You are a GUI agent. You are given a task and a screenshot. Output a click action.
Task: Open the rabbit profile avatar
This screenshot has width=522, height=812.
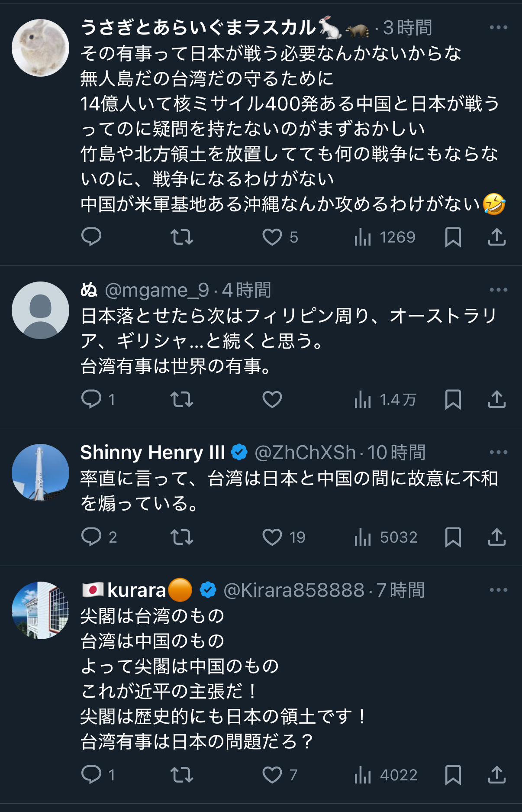pyautogui.click(x=40, y=48)
